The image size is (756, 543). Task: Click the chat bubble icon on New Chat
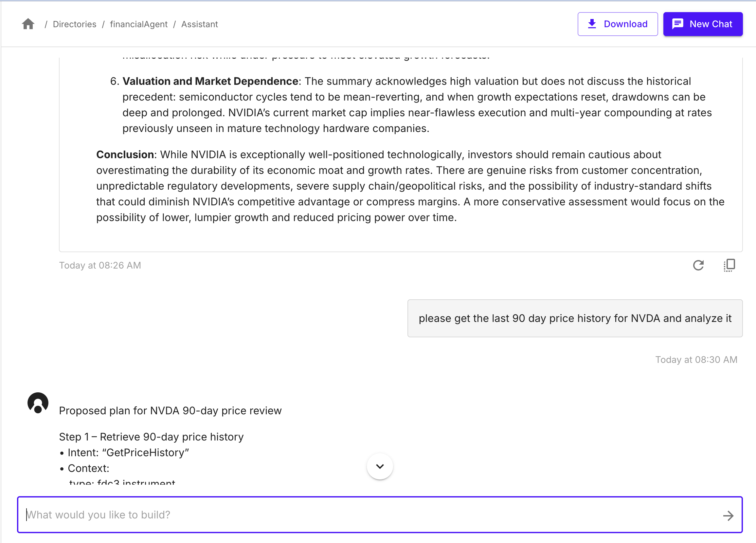point(678,24)
